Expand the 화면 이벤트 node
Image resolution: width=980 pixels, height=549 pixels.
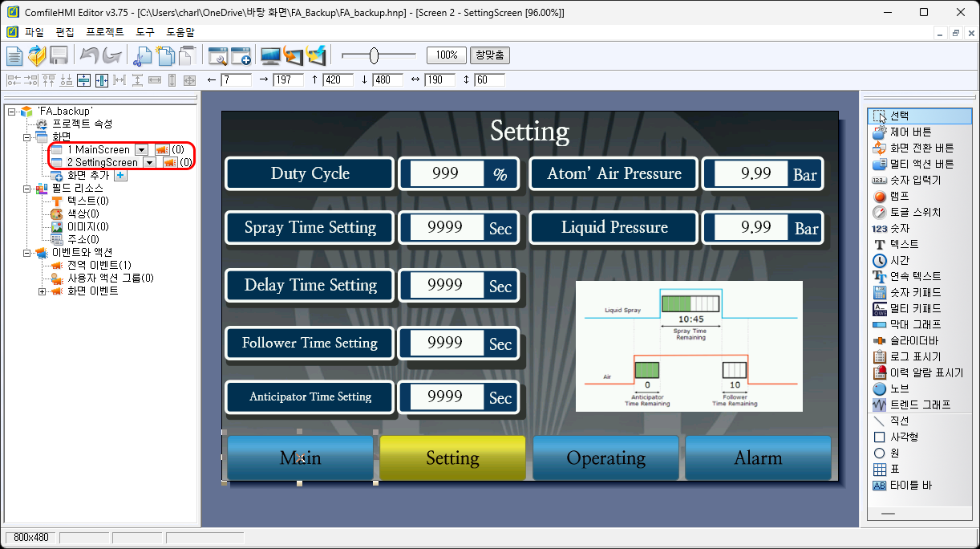click(42, 291)
